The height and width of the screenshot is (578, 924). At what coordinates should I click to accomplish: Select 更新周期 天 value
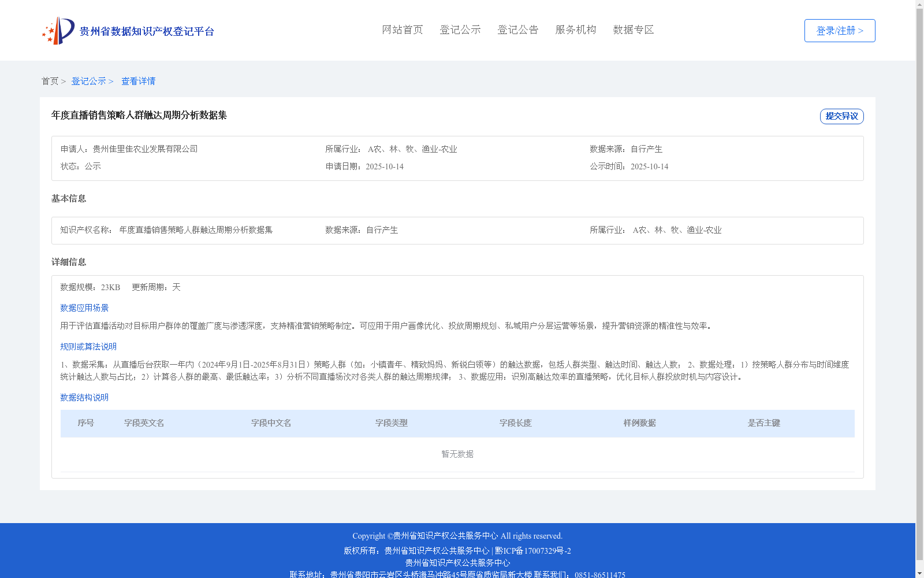[x=176, y=287]
